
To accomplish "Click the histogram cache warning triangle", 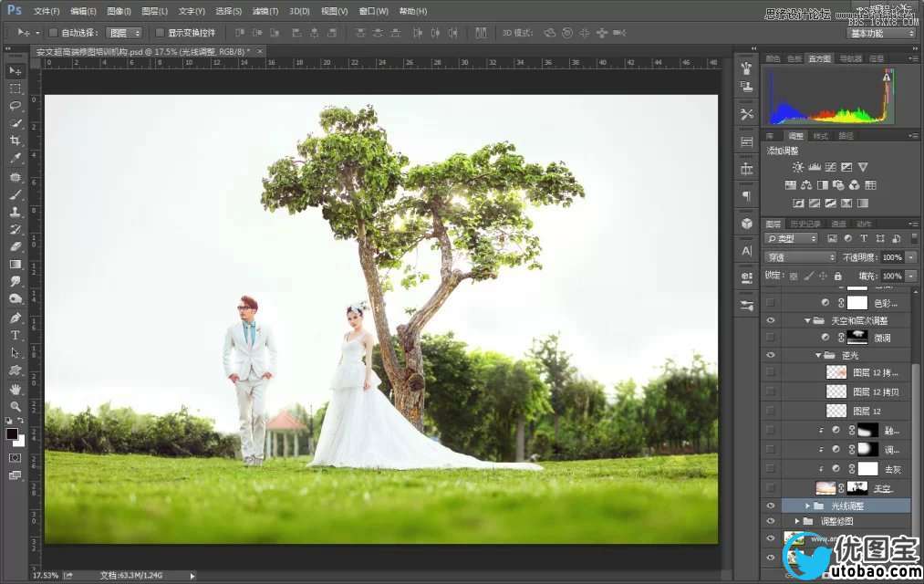I will click(x=887, y=76).
